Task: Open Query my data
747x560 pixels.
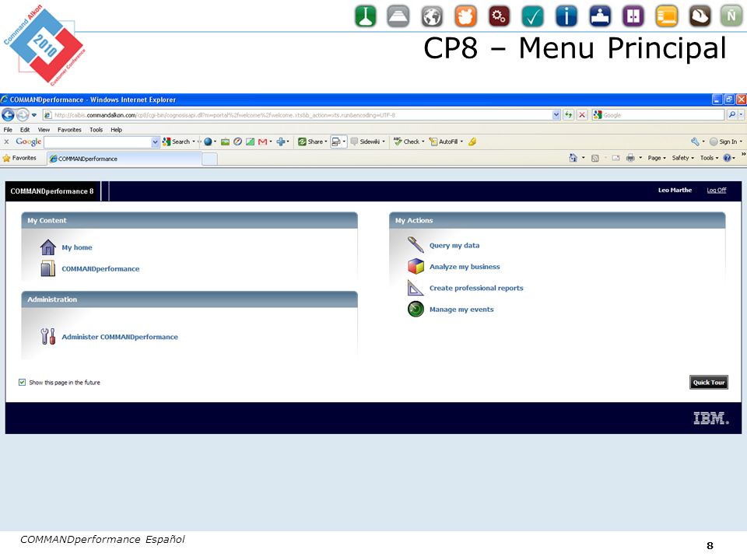Action: coord(454,245)
